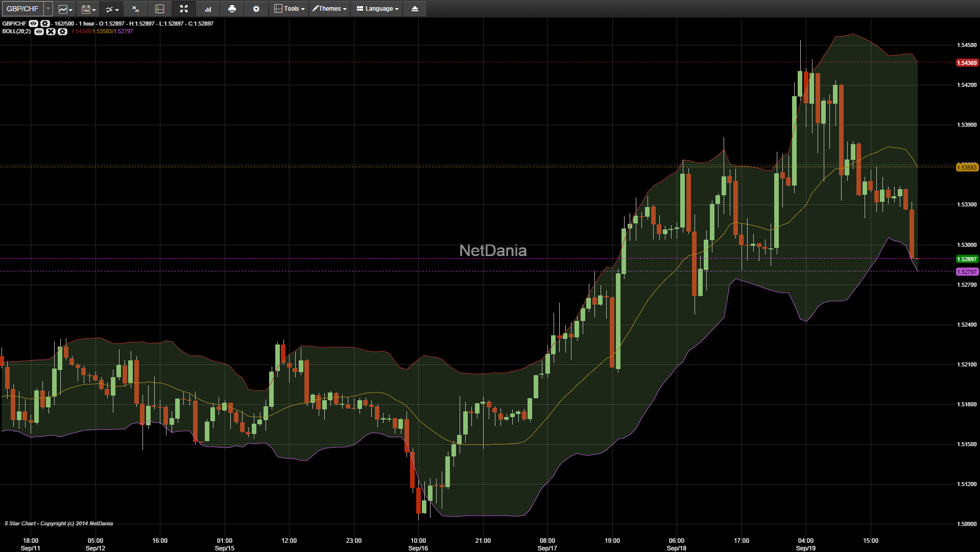Print the chart with printer icon

pos(232,9)
